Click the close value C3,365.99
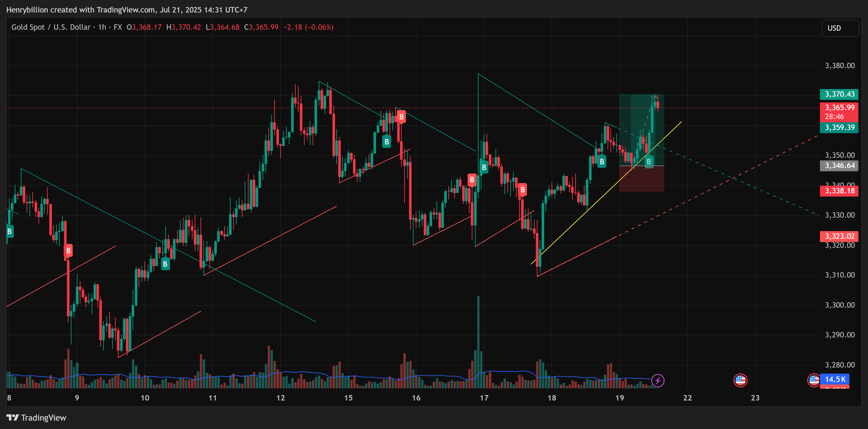This screenshot has height=429, width=868. click(x=261, y=27)
